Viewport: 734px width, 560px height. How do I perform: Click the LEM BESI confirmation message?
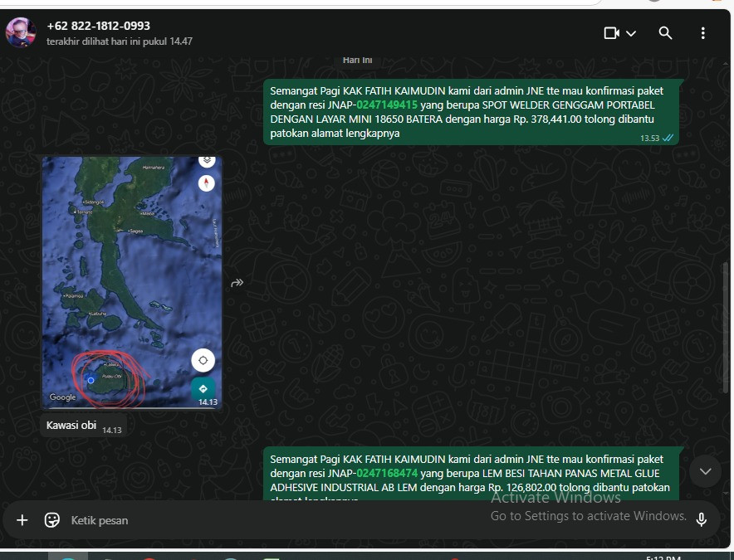coord(471,474)
